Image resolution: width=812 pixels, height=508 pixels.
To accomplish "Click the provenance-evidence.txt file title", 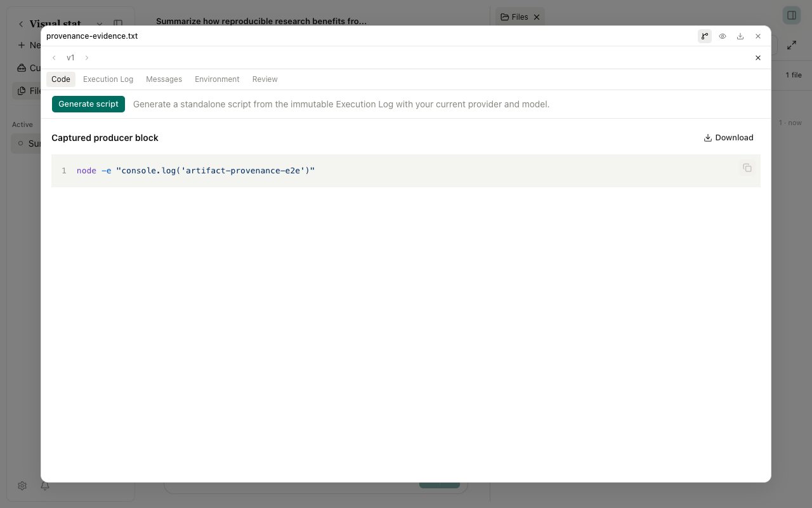I will 92,36.
